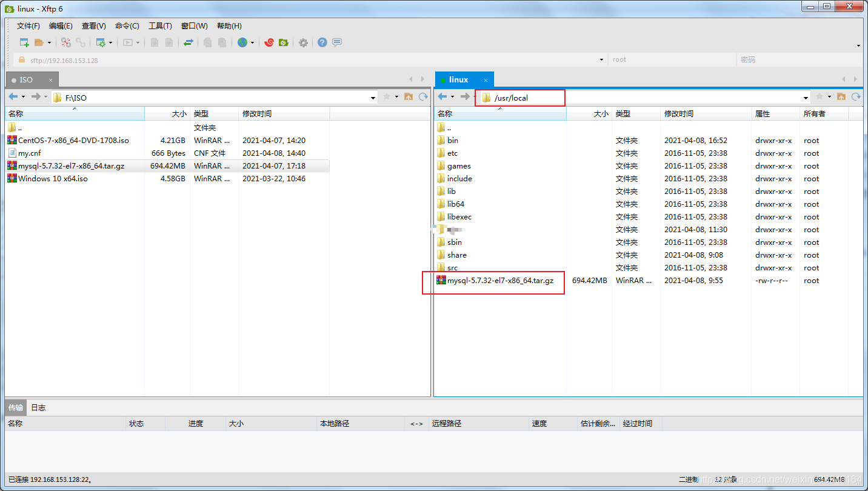Sort remote files by 属性 column
Screen dimensions: 868x491
[x=775, y=114]
